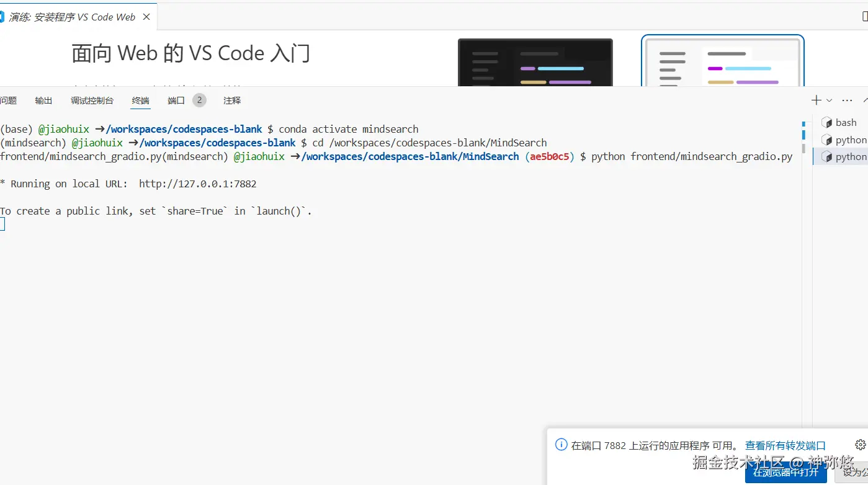
Task: Click the conda activate mindsearch command text
Action: click(x=349, y=129)
